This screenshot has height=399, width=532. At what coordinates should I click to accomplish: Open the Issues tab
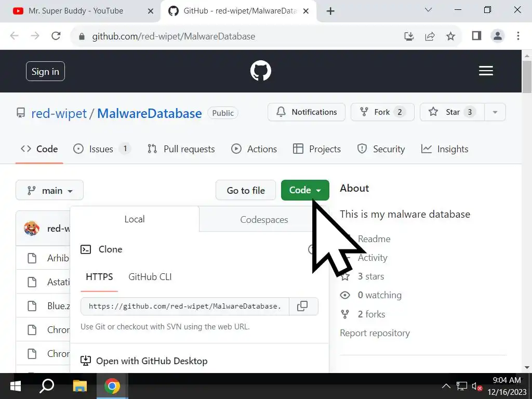[x=102, y=149]
